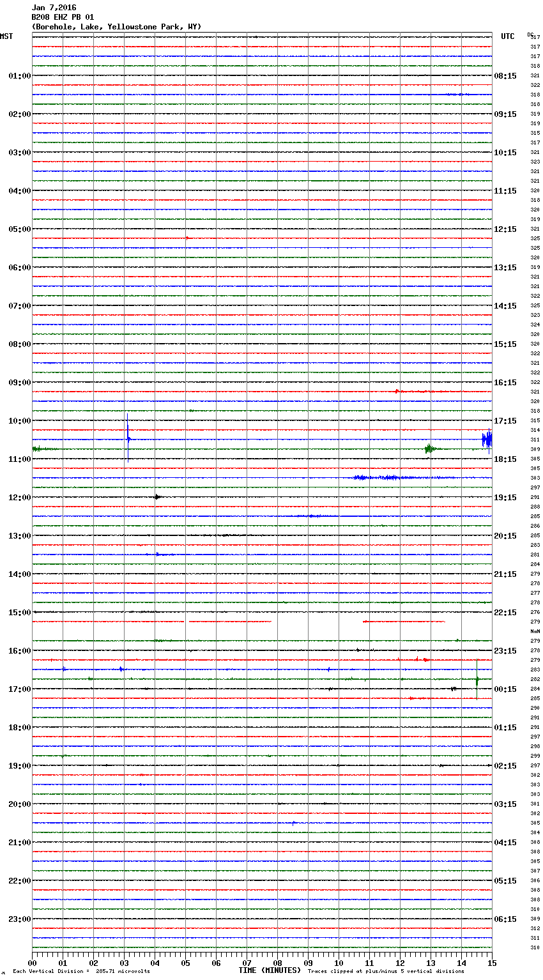The width and height of the screenshot is (543, 980).
Task: Click the '10' minute tick label on bottom axis
Action: click(339, 963)
